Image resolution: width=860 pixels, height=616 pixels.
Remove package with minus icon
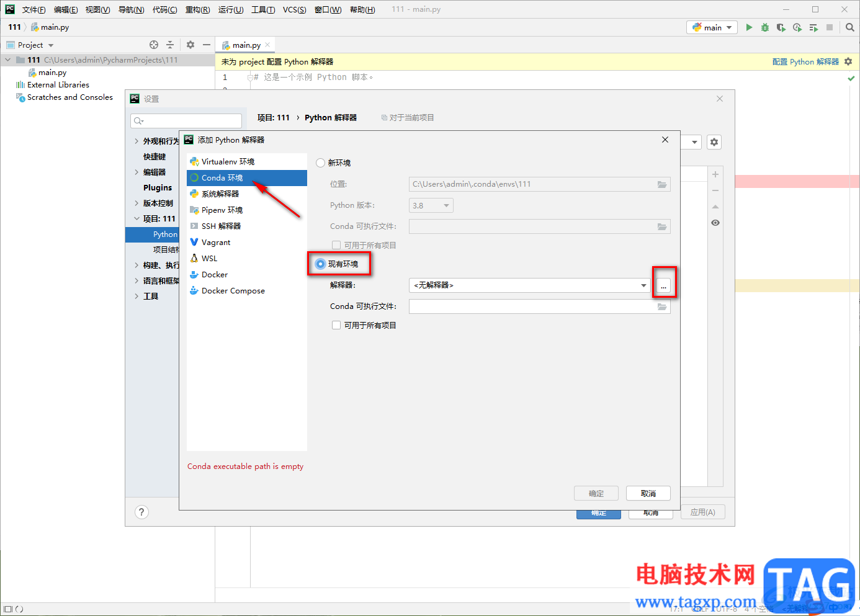click(x=715, y=190)
